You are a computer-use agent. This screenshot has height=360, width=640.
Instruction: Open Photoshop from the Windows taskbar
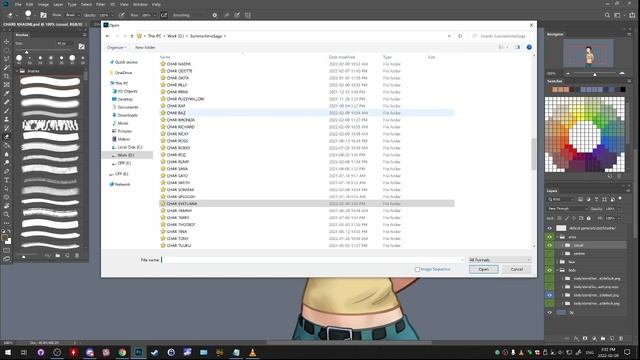tap(138, 352)
